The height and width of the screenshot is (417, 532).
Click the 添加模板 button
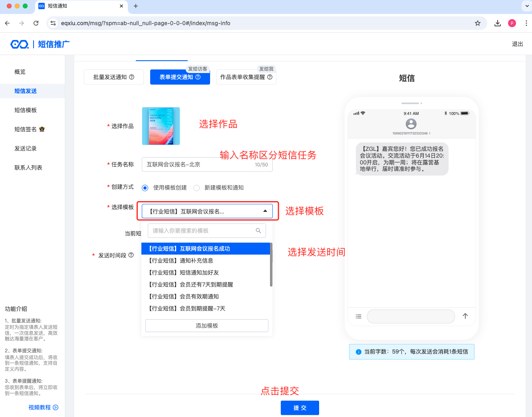(x=206, y=326)
